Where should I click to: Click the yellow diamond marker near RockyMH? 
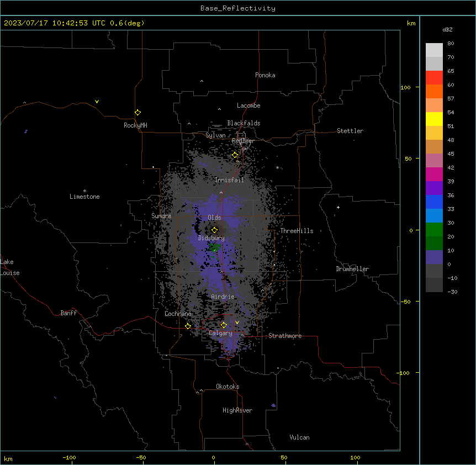pyautogui.click(x=138, y=113)
